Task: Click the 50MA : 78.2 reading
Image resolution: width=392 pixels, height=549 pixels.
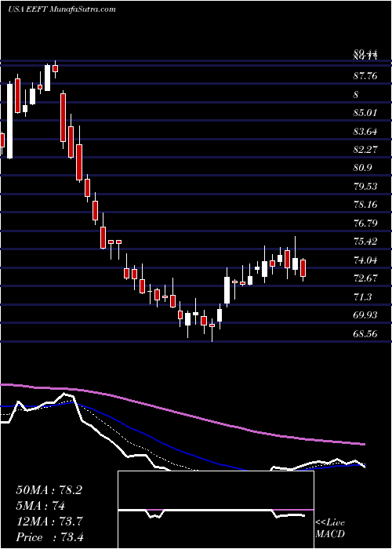Action: (x=49, y=490)
